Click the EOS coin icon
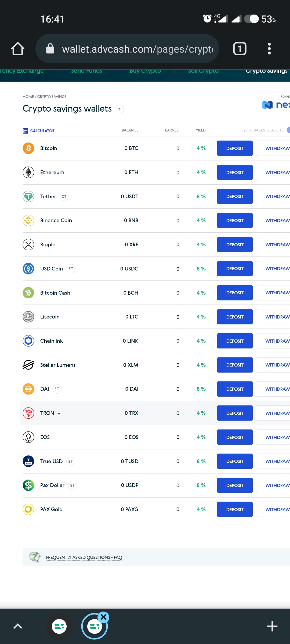The height and width of the screenshot is (644, 290). tap(28, 437)
